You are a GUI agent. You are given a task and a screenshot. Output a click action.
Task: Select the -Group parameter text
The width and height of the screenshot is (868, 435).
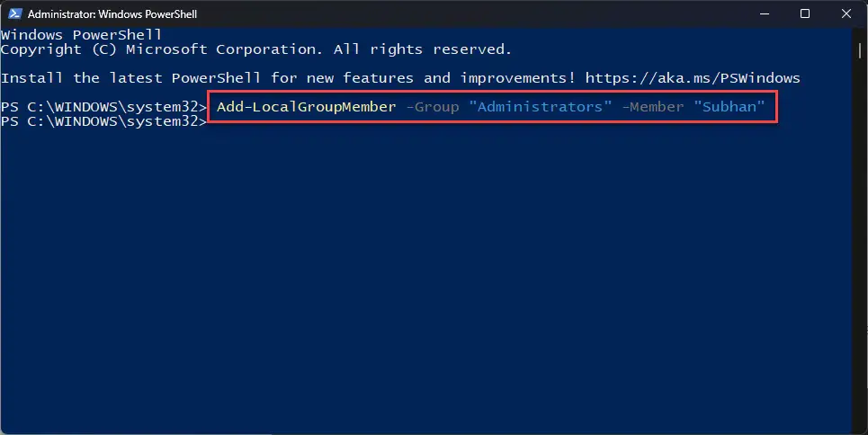click(x=433, y=107)
